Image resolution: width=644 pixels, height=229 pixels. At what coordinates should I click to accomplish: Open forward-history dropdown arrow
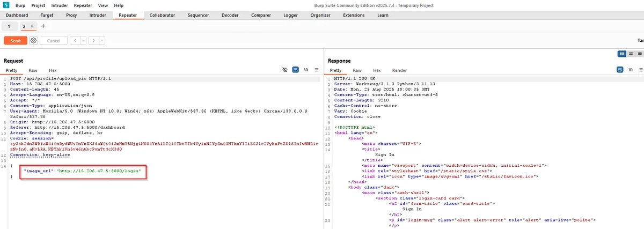(102, 40)
